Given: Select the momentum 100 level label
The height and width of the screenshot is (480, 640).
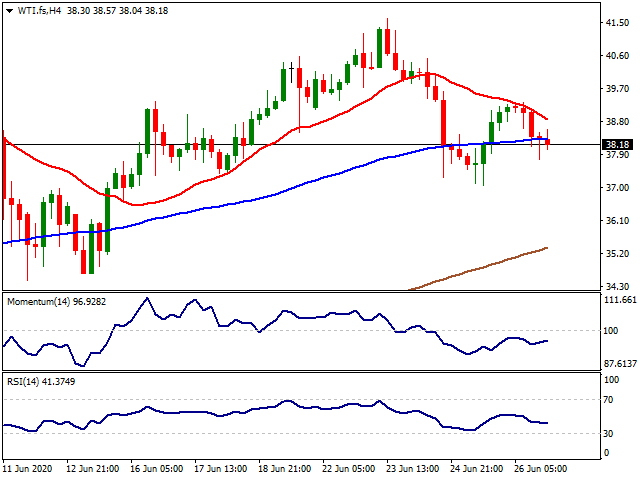Looking at the screenshot, I should [x=611, y=331].
